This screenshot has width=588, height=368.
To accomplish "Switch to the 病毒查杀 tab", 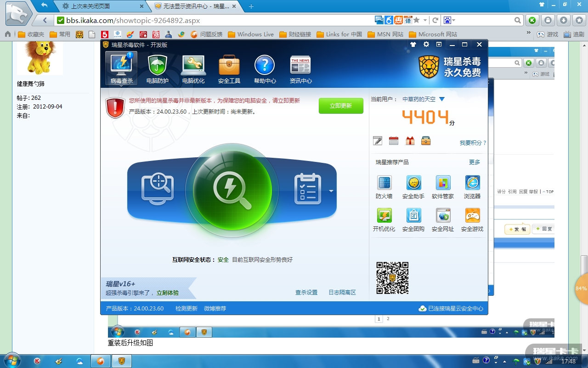I will (122, 68).
